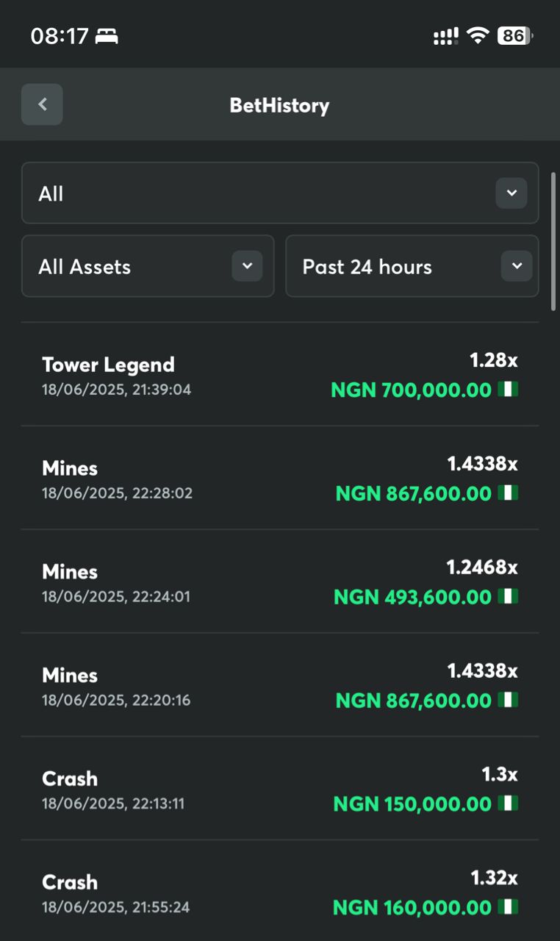Tap the flag icon beside NGN 493,600.00

508,595
